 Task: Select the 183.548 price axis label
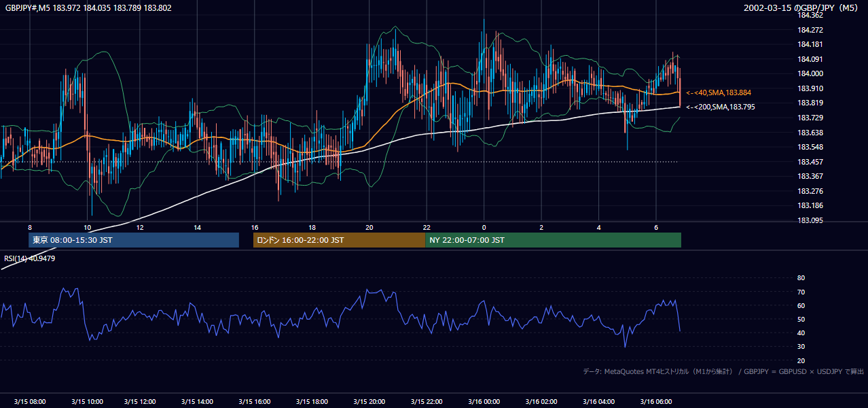[x=810, y=147]
